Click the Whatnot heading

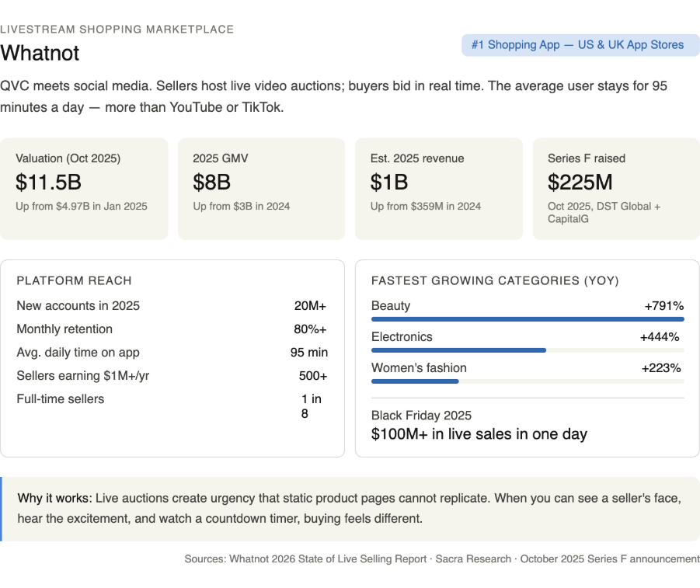coord(40,53)
